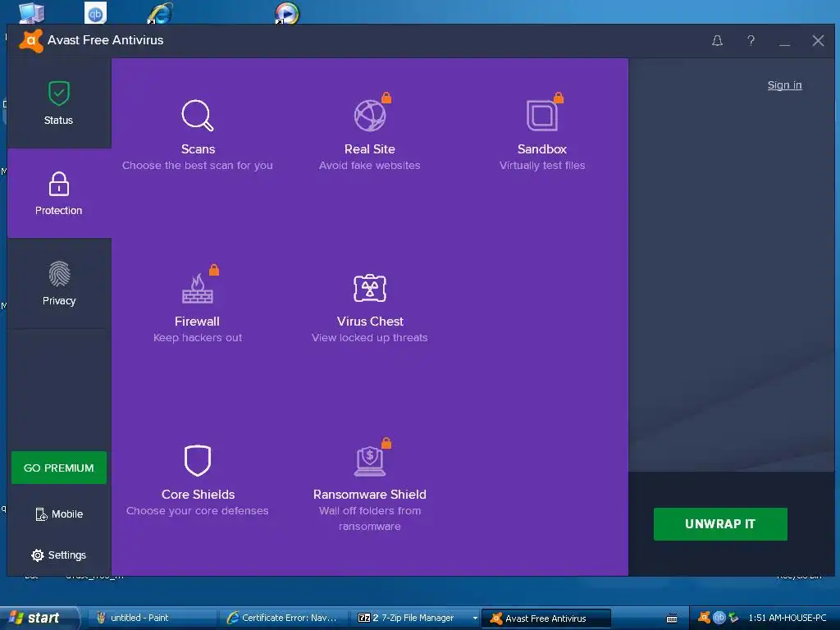This screenshot has height=630, width=840.
Task: Click the UNWRAP IT button
Action: click(x=720, y=524)
